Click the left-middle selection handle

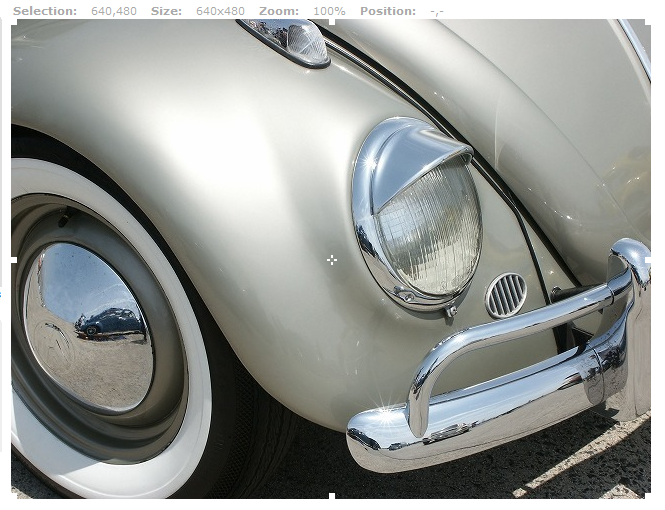pos(14,259)
